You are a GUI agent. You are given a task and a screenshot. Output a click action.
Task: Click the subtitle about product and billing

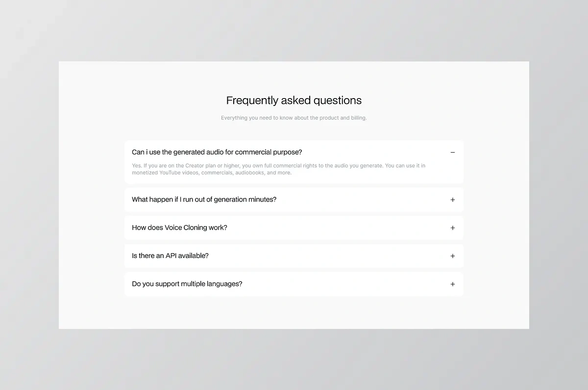pos(294,118)
